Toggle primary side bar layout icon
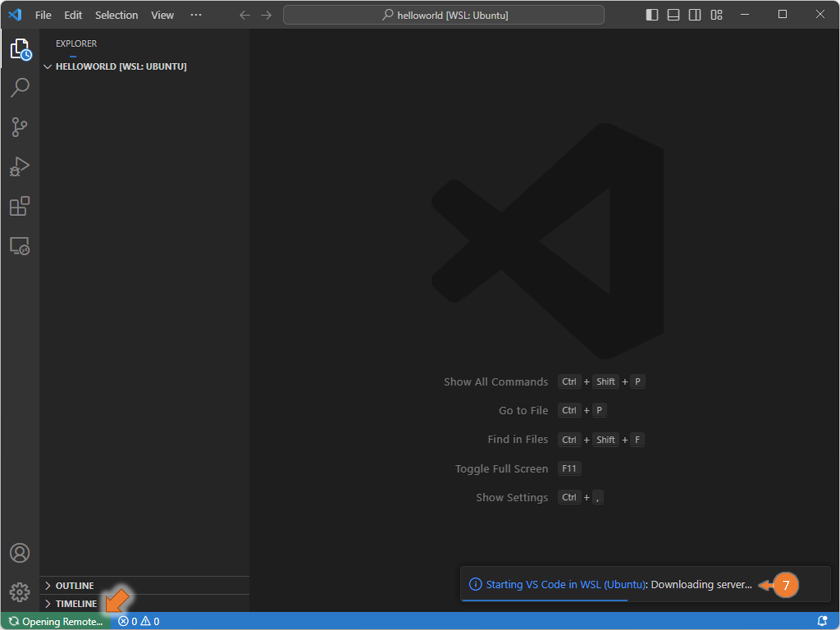 pyautogui.click(x=652, y=15)
